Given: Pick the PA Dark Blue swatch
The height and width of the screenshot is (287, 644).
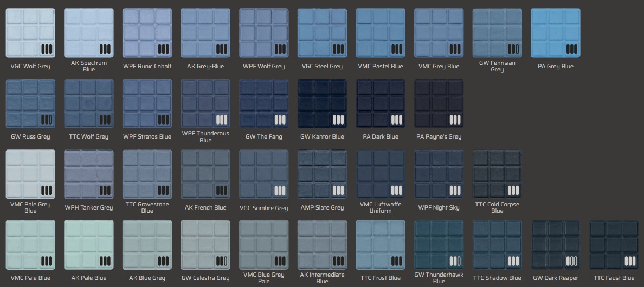Looking at the screenshot, I should (x=381, y=104).
